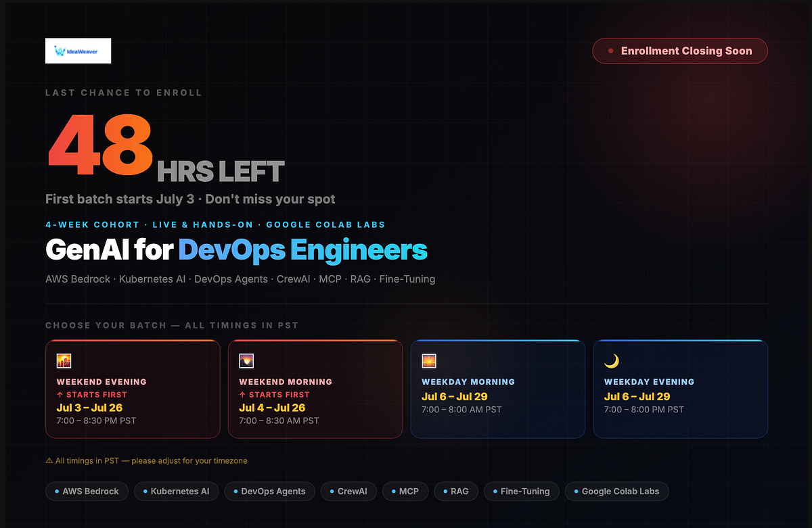812x528 pixels.
Task: Select the Weekday Evening batch card
Action: pos(681,389)
